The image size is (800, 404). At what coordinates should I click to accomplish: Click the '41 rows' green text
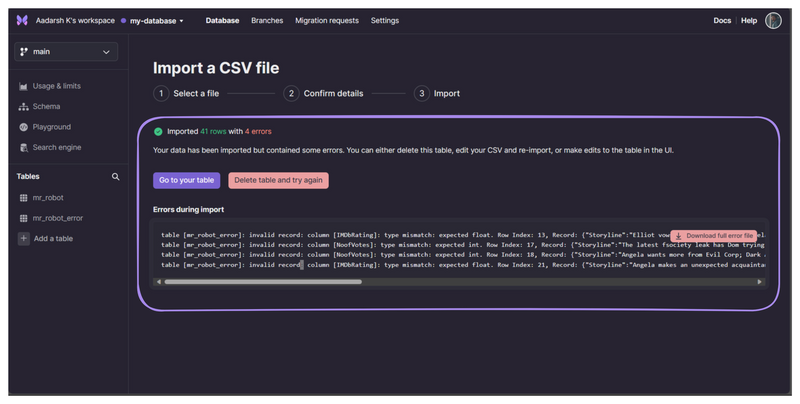point(213,132)
